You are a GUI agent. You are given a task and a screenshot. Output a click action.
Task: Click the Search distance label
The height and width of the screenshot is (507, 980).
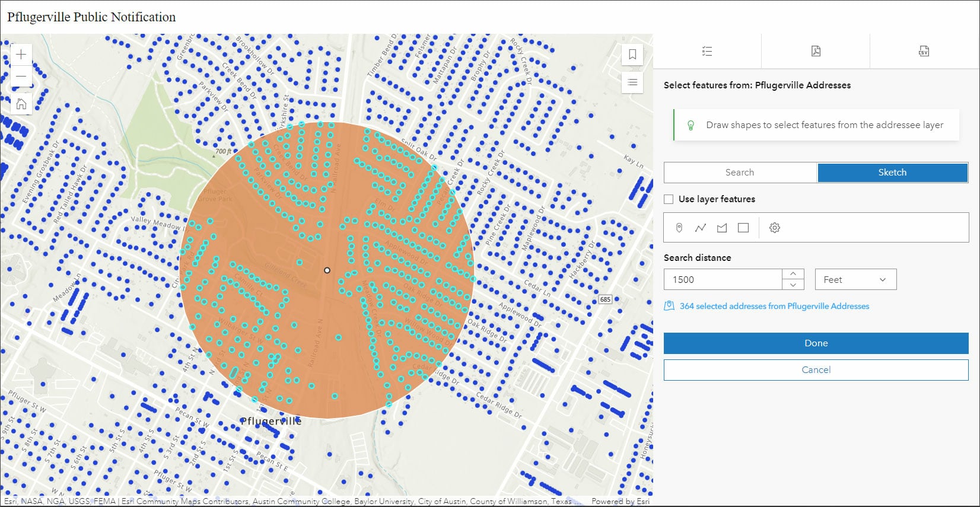[x=697, y=258]
